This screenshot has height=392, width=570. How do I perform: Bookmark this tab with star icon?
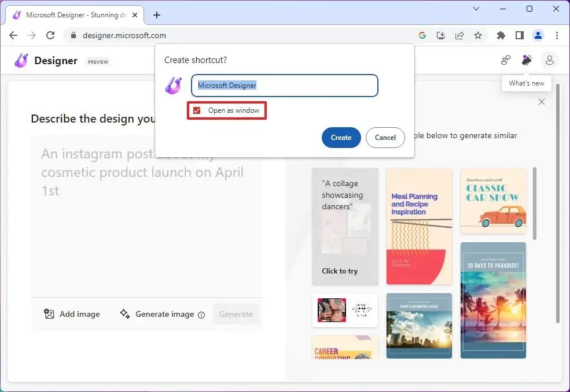pyautogui.click(x=478, y=35)
